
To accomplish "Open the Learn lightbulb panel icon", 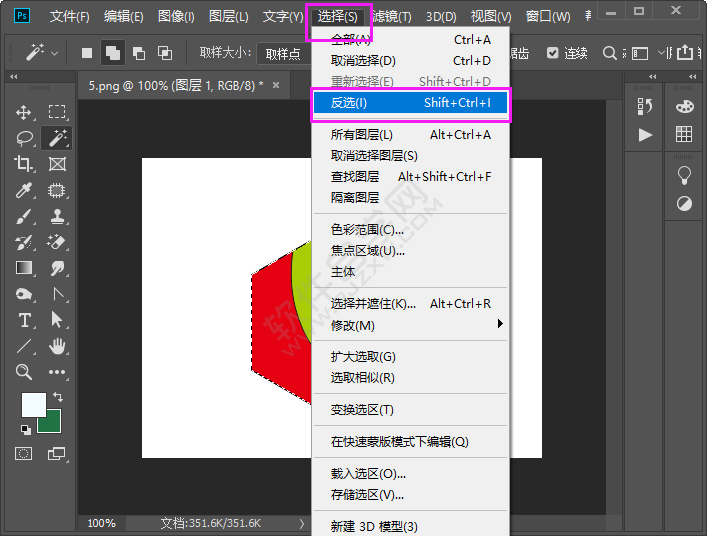I will point(684,175).
